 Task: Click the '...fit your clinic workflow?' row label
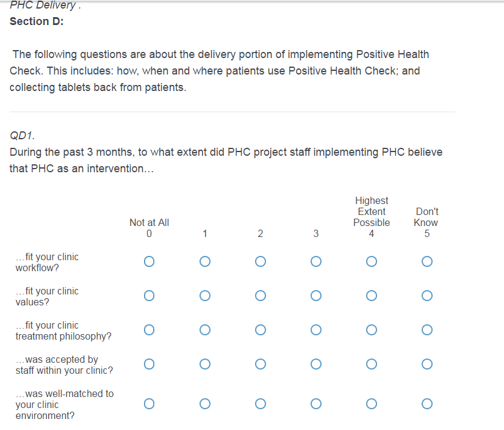coord(47,262)
